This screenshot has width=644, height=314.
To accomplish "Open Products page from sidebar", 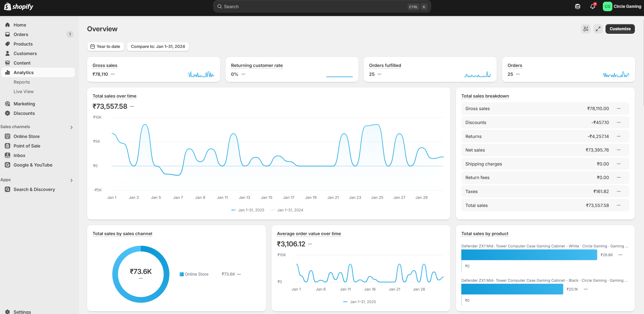I will pos(23,44).
